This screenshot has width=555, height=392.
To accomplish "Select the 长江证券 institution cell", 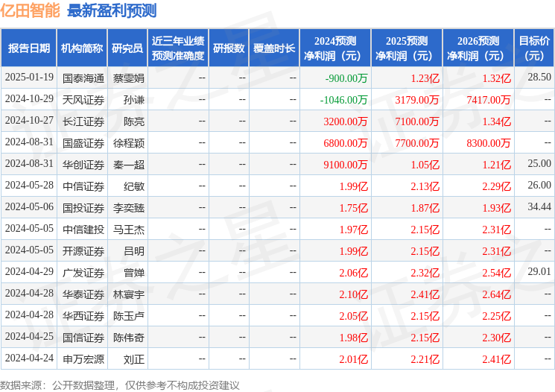I will 83,121.
